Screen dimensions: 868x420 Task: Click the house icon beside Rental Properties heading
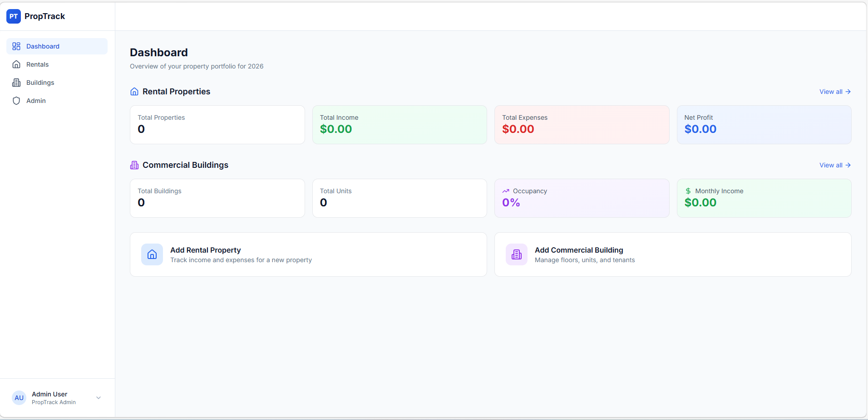point(134,92)
